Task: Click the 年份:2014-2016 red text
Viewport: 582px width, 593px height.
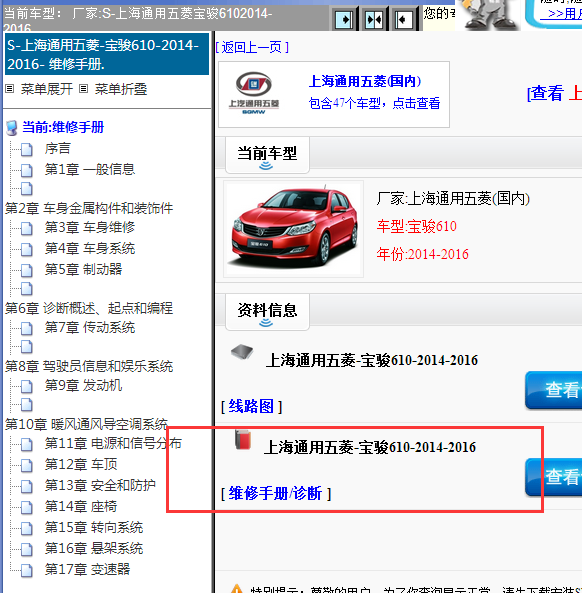Action: point(422,254)
